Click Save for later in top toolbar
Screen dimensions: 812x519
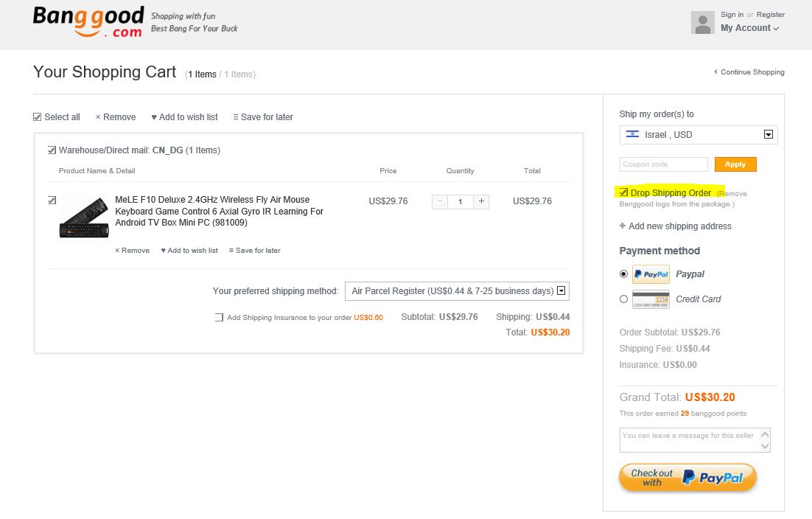coord(263,117)
